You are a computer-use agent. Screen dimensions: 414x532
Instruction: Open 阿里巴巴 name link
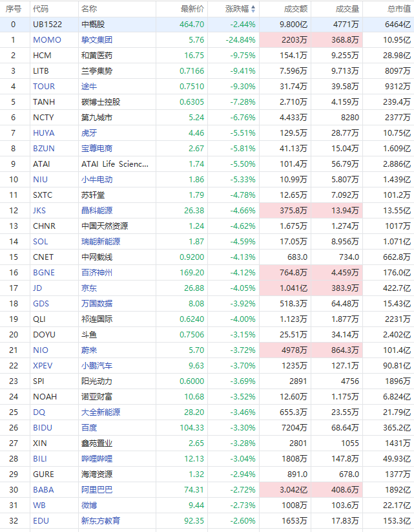pos(97,490)
